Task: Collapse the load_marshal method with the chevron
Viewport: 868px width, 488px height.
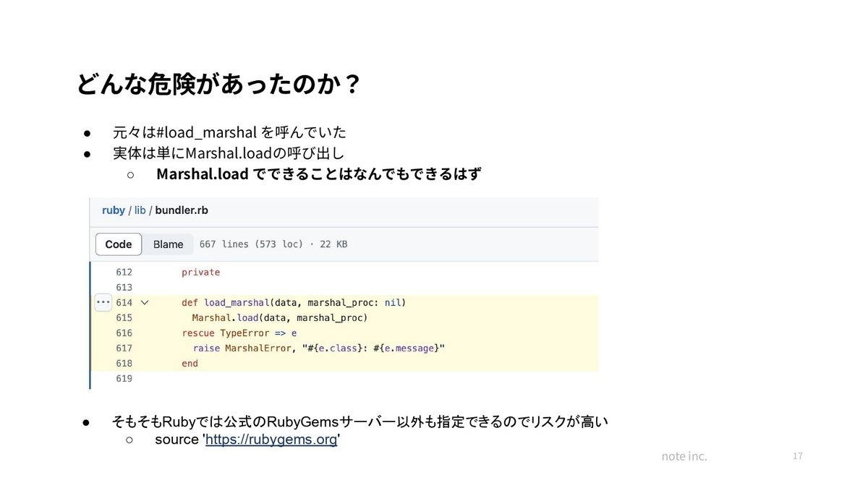Action: [x=144, y=302]
